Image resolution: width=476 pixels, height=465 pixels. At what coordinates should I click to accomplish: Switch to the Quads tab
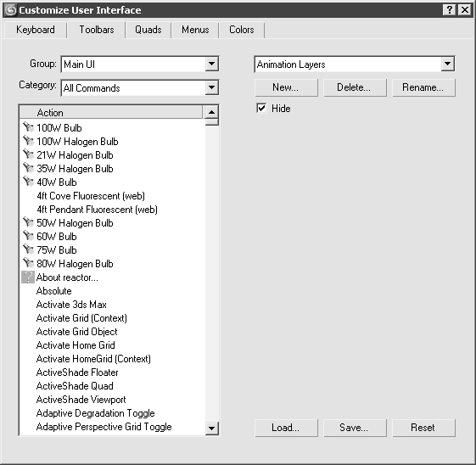click(x=148, y=30)
